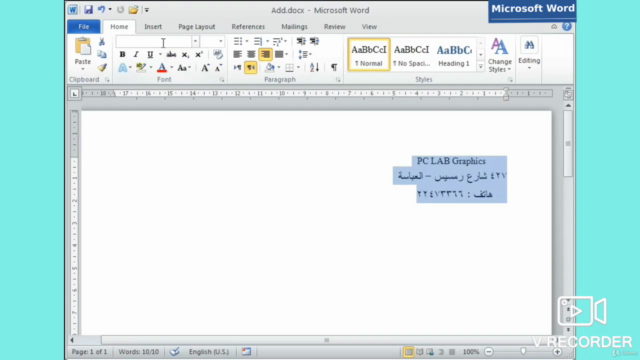This screenshot has width=640, height=360.
Task: Toggle Align Text Right button
Action: [x=265, y=54]
